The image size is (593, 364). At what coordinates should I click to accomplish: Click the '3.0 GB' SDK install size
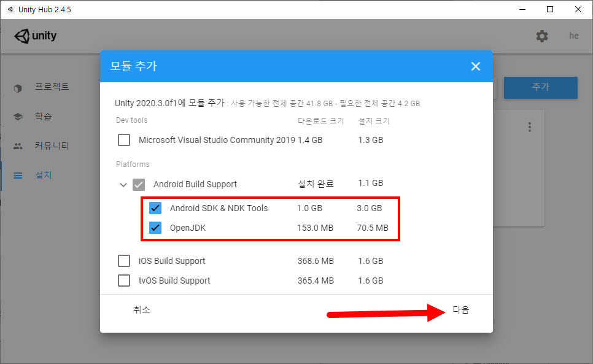[x=370, y=208]
